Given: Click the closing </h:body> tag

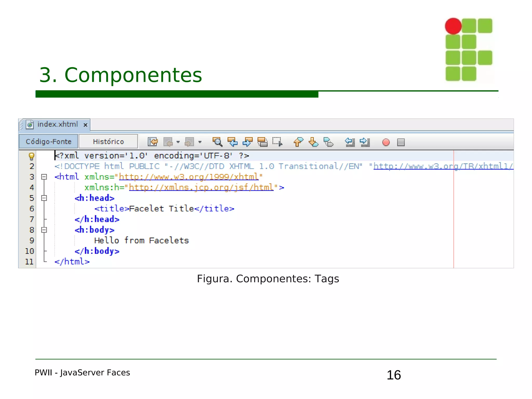Looking at the screenshot, I should (x=97, y=251).
